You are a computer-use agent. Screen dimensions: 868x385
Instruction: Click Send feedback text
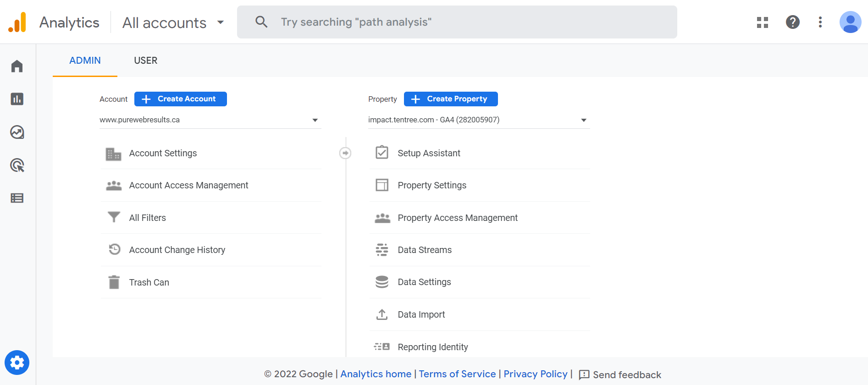click(627, 375)
